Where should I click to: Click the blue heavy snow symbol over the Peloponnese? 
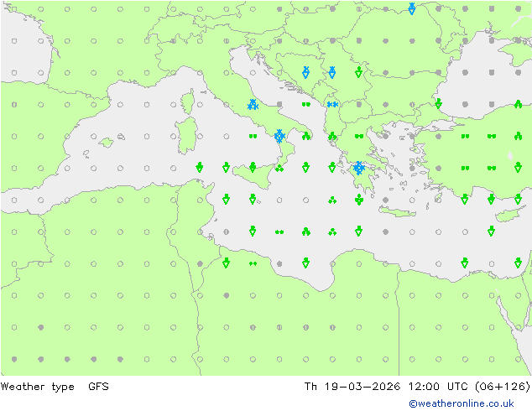[x=358, y=168]
